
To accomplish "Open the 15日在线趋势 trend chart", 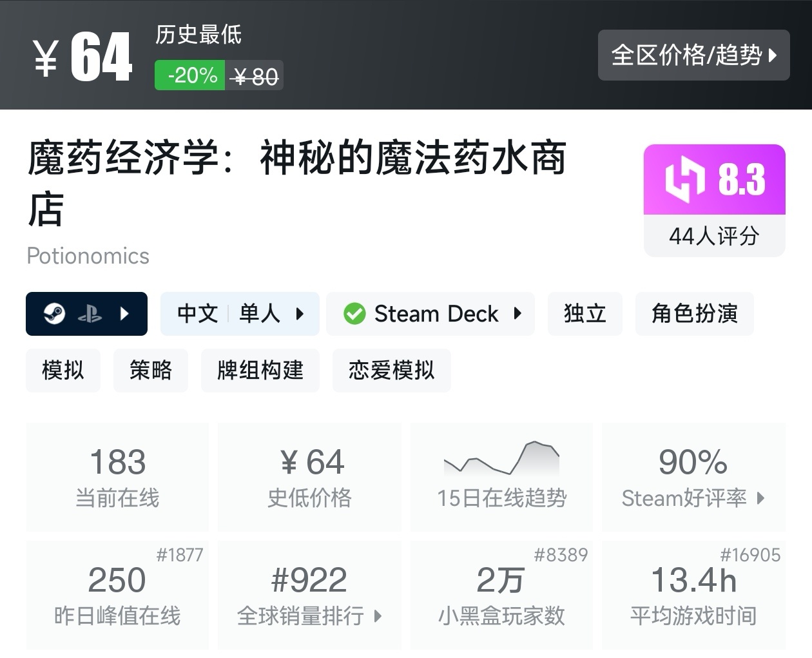I will pos(501,477).
